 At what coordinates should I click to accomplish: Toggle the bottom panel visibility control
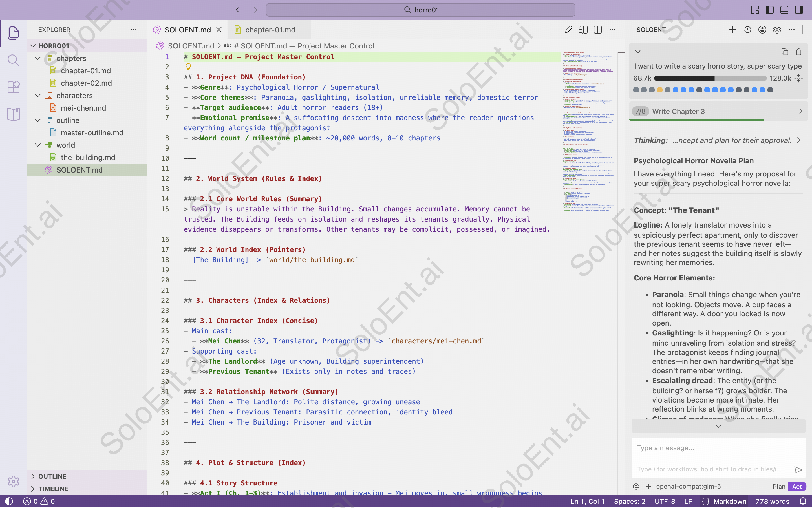coord(784,10)
